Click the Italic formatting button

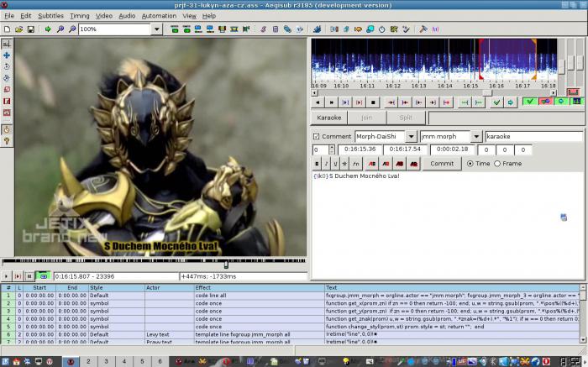click(326, 164)
